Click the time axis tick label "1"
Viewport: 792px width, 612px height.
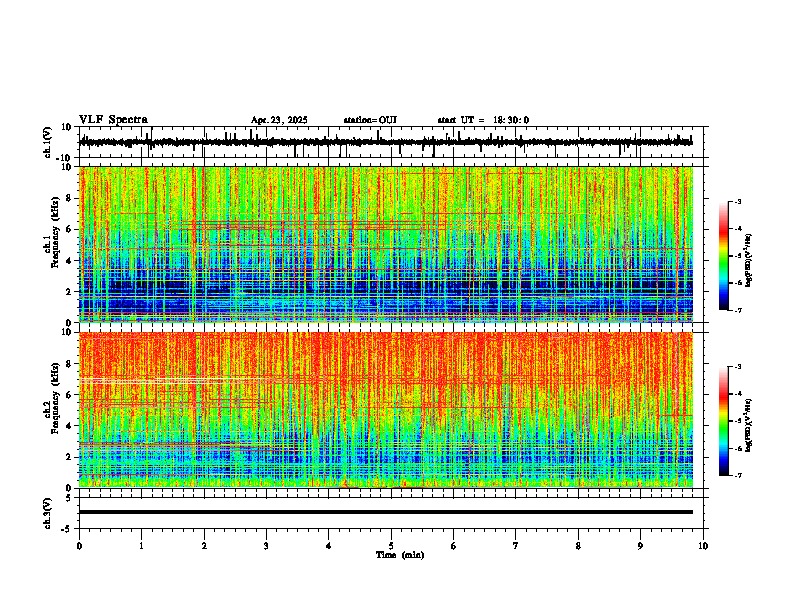[x=141, y=546]
